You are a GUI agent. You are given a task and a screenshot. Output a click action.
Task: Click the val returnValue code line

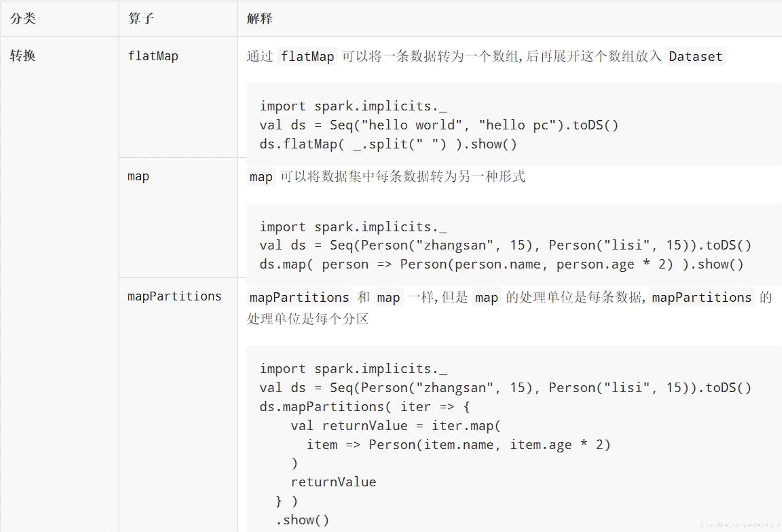396,426
